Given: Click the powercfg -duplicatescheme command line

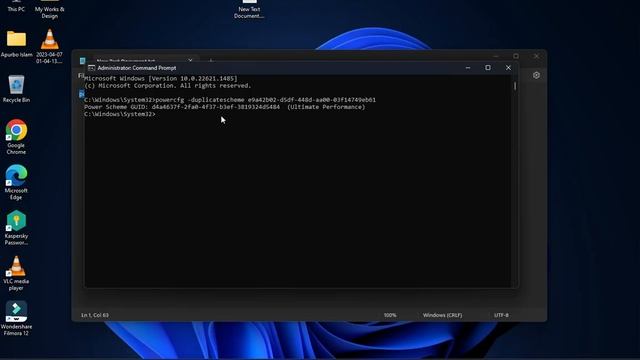Looking at the screenshot, I should [230, 100].
